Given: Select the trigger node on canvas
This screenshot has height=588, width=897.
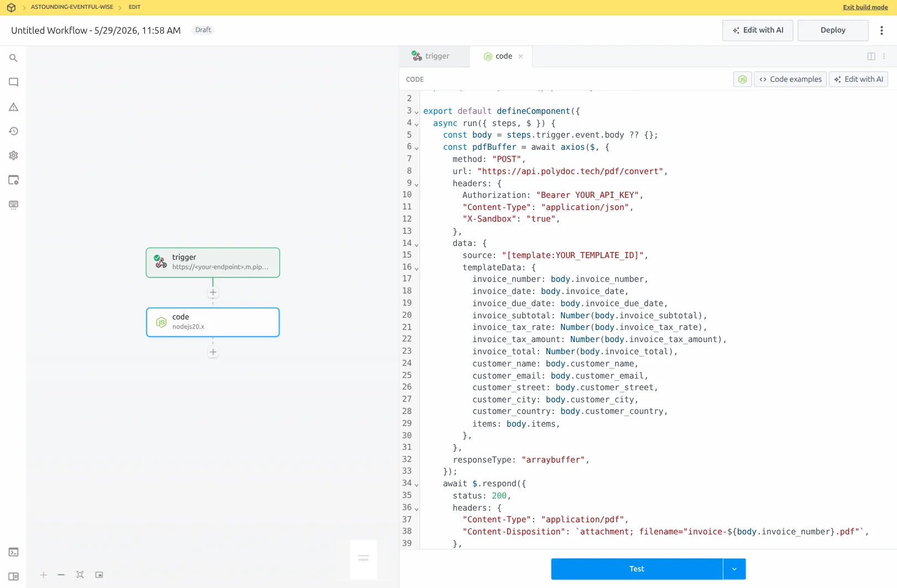Looking at the screenshot, I should point(213,262).
